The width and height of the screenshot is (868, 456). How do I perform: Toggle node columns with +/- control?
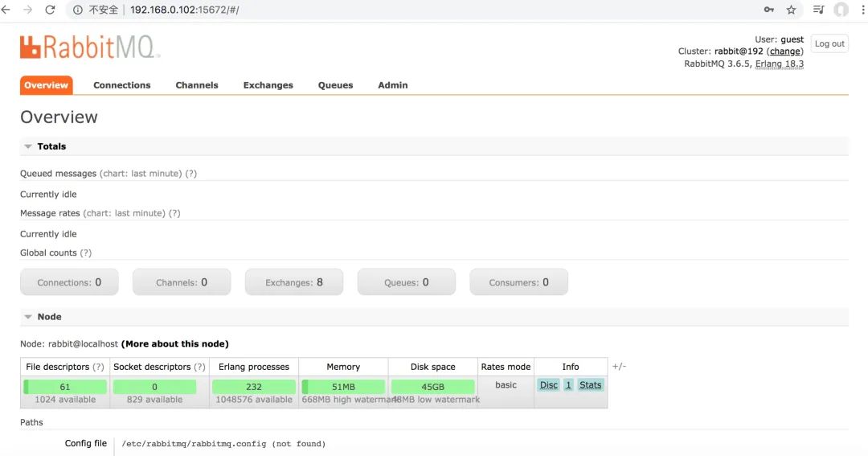619,367
